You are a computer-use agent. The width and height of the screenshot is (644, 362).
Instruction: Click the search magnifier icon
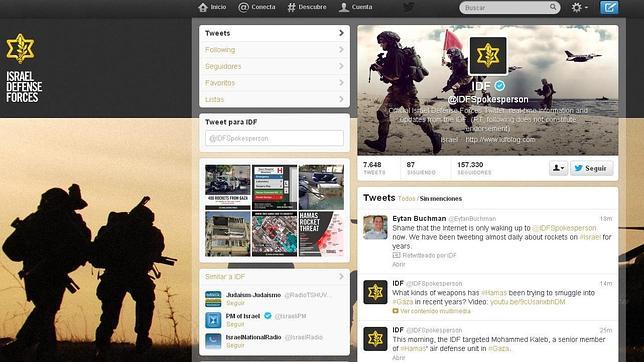(x=553, y=7)
